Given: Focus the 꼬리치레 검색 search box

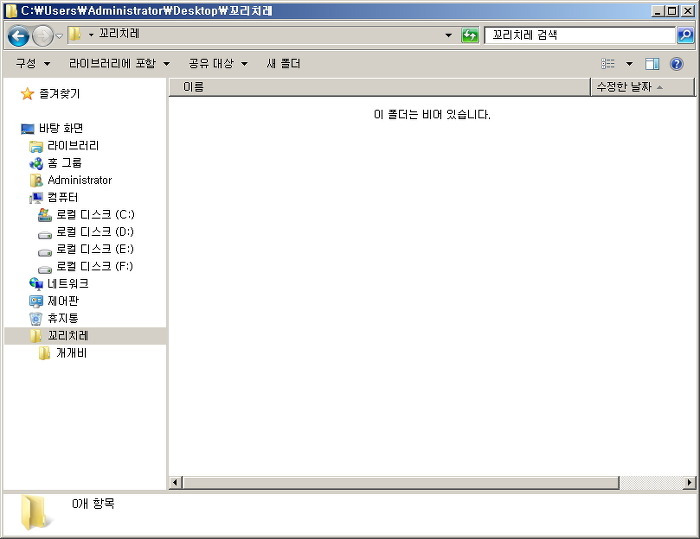Looking at the screenshot, I should [579, 35].
